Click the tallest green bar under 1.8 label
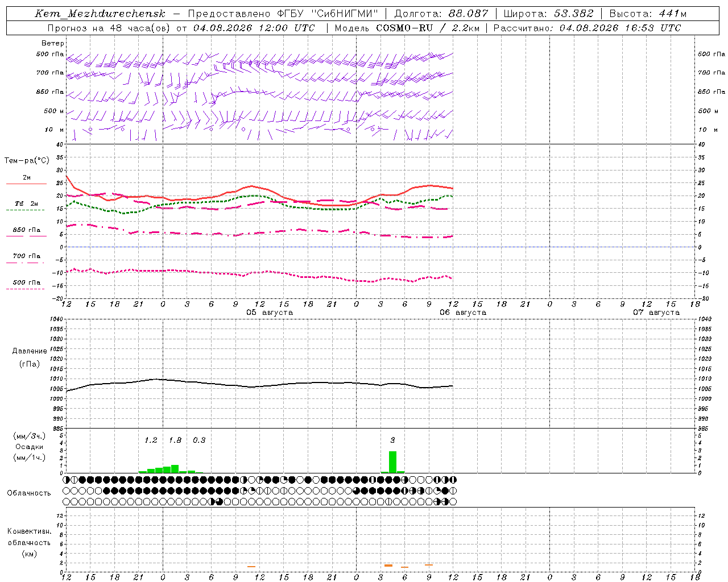The image size is (728, 582). click(x=175, y=469)
